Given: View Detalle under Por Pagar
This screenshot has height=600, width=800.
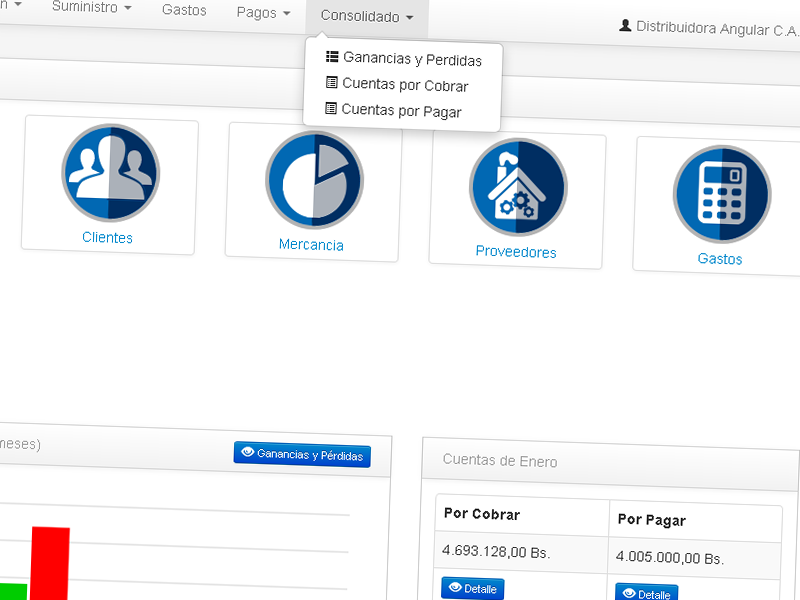Looking at the screenshot, I should (646, 594).
